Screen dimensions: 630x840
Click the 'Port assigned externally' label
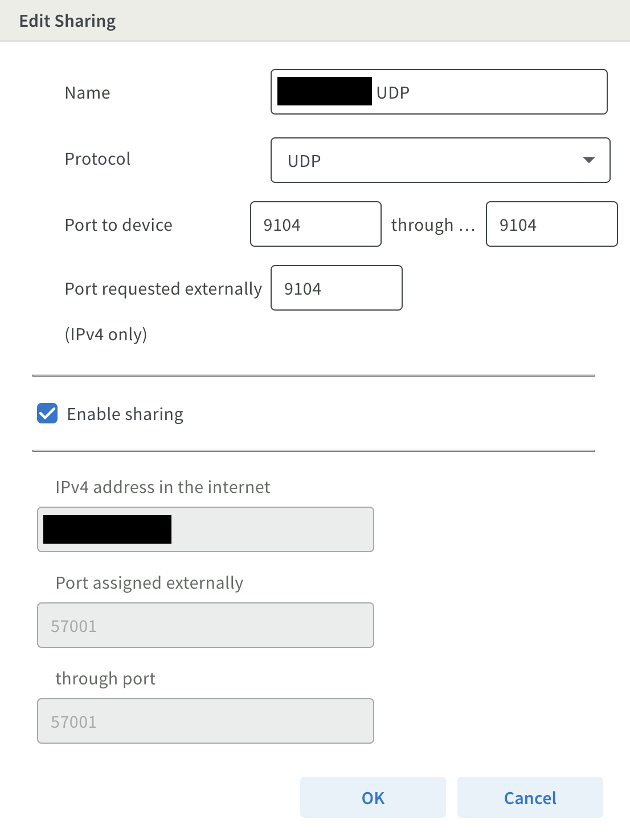coord(149,583)
